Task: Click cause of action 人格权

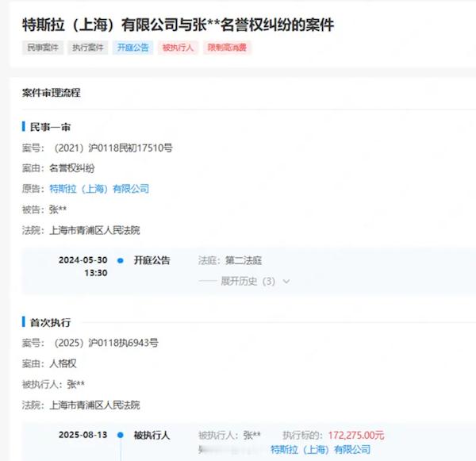Action: pyautogui.click(x=63, y=363)
